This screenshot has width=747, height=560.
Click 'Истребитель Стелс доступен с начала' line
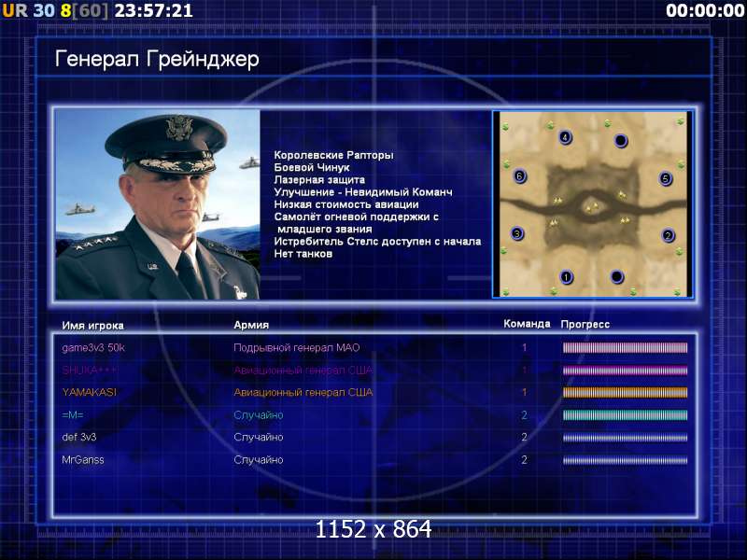coord(377,242)
